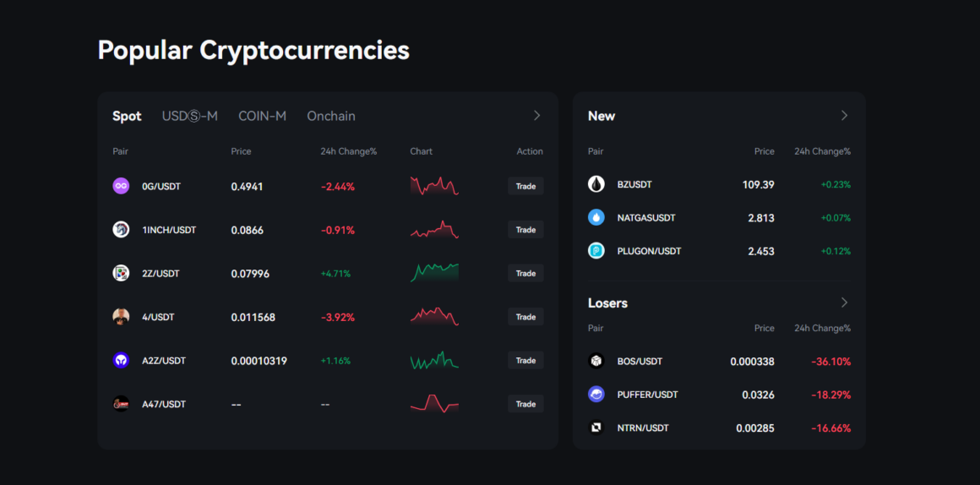
Task: Switch to the COIN-M tab
Action: point(262,117)
